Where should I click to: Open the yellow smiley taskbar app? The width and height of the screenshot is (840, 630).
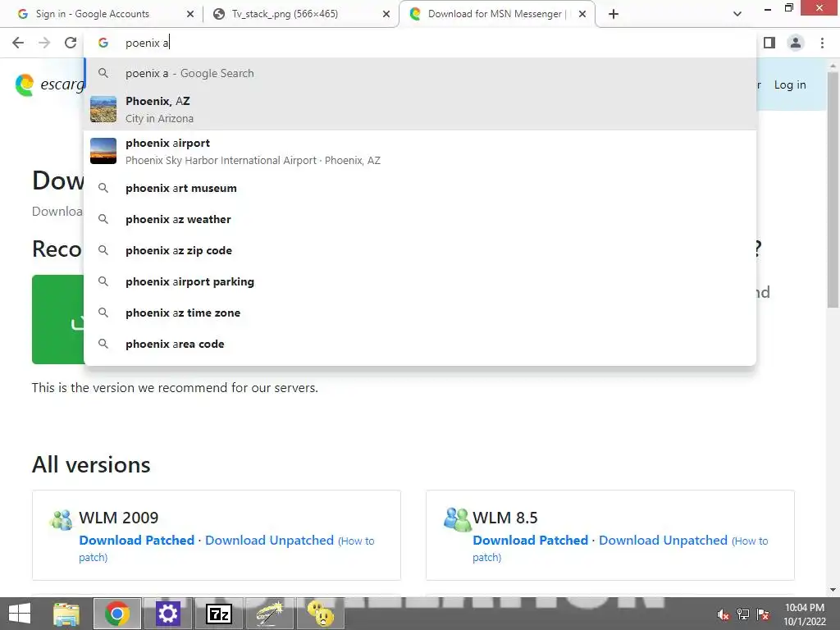tap(320, 614)
